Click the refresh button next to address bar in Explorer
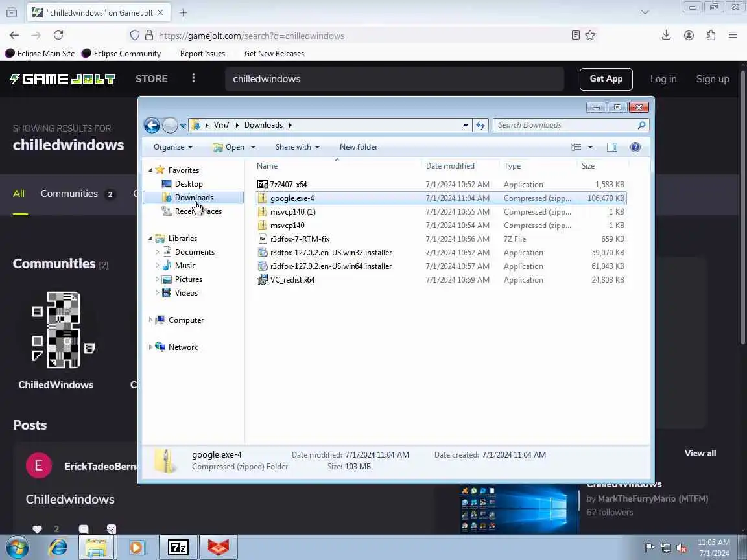The image size is (747, 560). [480, 125]
